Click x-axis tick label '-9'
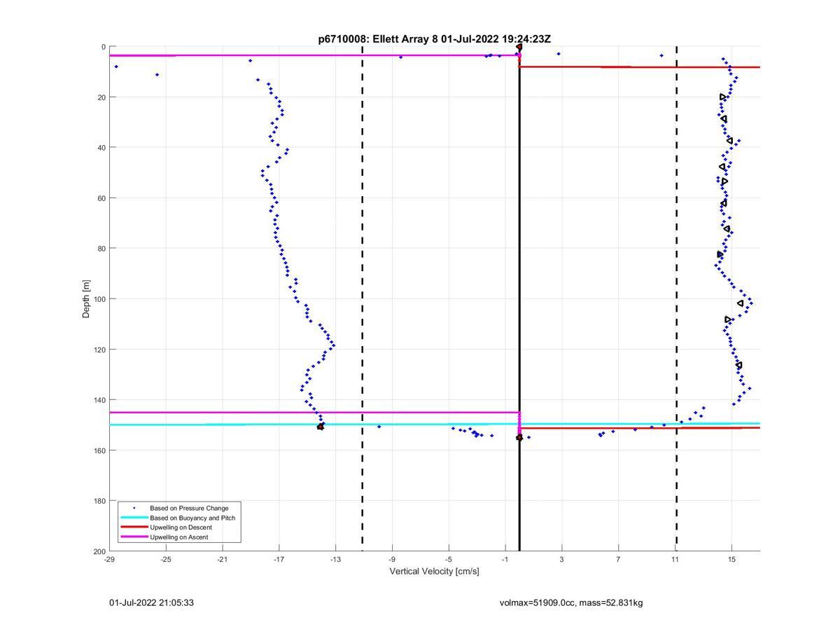The width and height of the screenshot is (840, 620). click(392, 559)
